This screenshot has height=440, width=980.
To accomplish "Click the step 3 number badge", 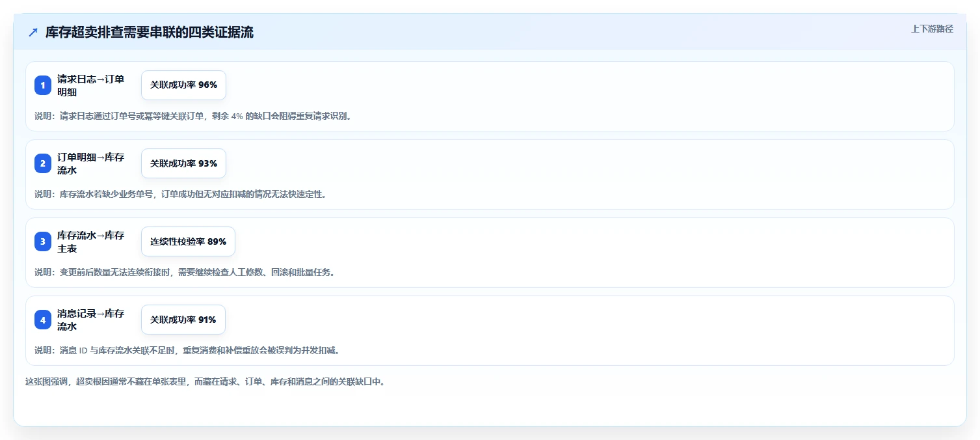I will click(43, 241).
